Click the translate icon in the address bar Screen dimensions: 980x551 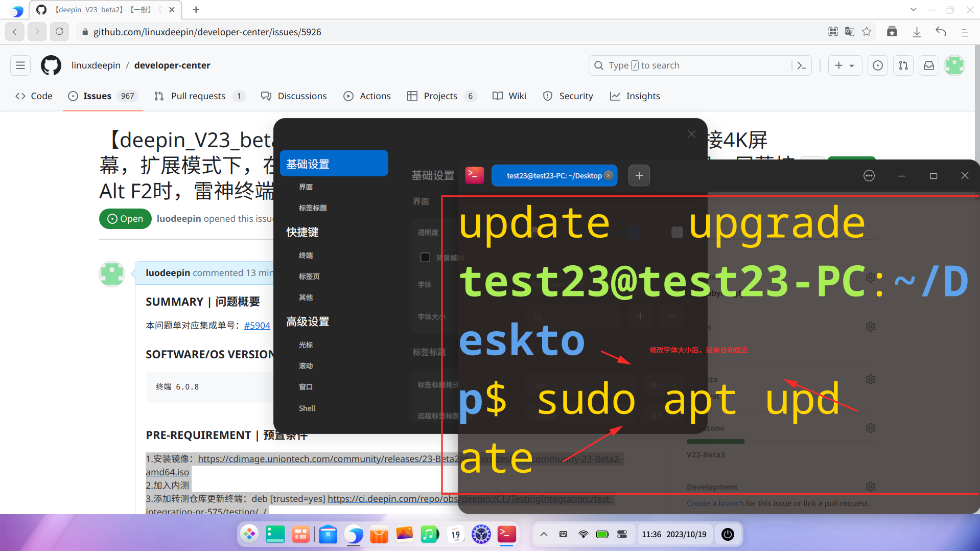pyautogui.click(x=849, y=32)
